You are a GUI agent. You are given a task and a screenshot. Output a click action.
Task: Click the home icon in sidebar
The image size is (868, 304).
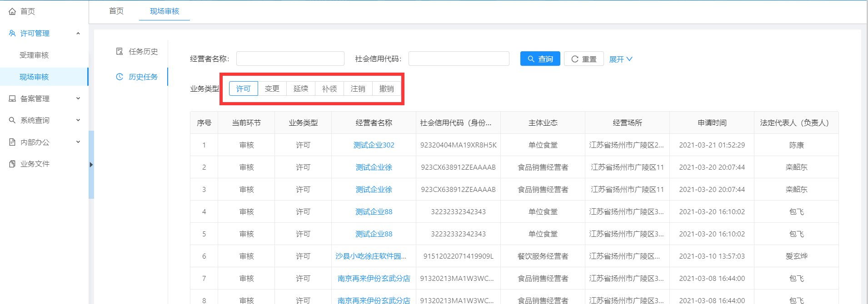(12, 11)
